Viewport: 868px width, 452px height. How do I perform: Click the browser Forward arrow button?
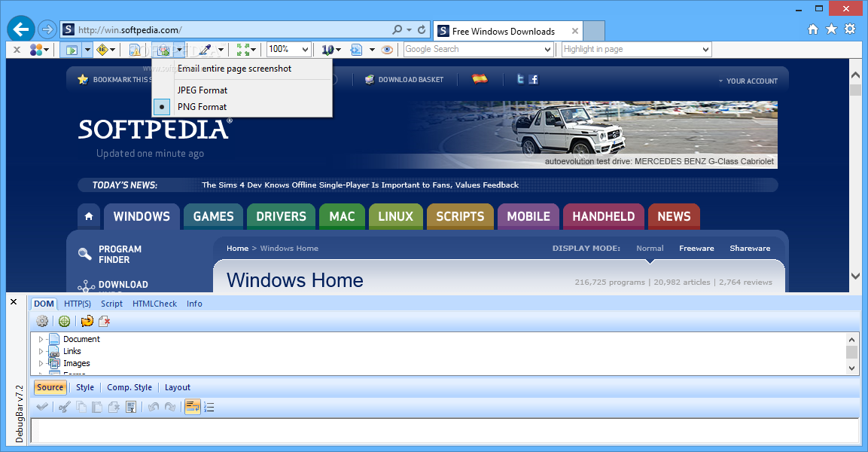pos(47,29)
